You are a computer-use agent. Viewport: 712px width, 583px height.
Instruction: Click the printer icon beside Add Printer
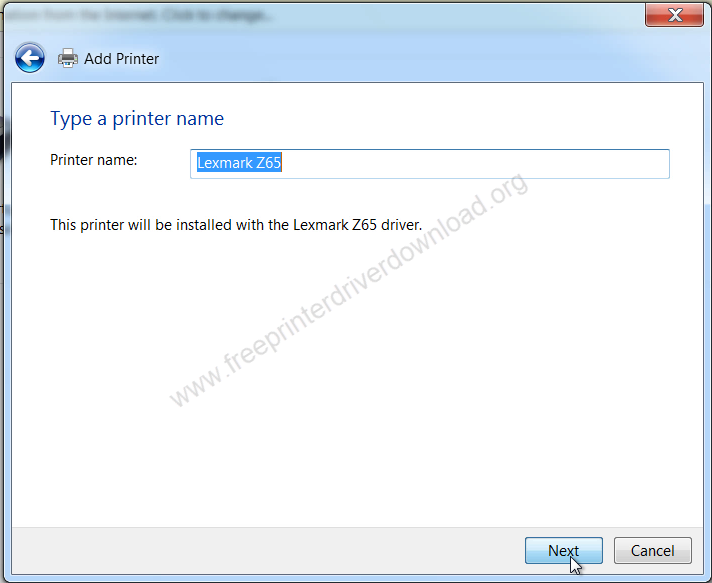(68, 58)
